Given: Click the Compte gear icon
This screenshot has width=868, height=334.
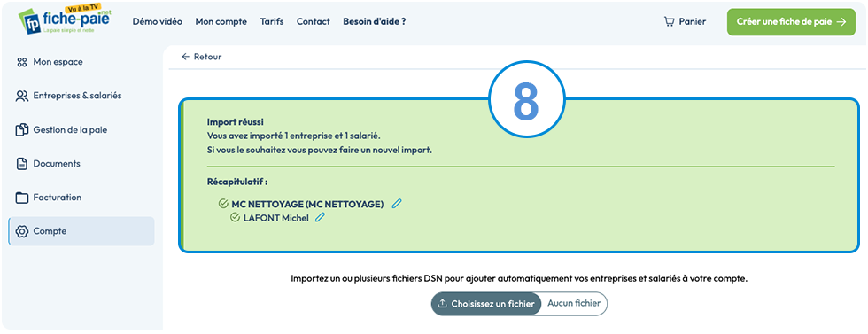Looking at the screenshot, I should (x=22, y=231).
